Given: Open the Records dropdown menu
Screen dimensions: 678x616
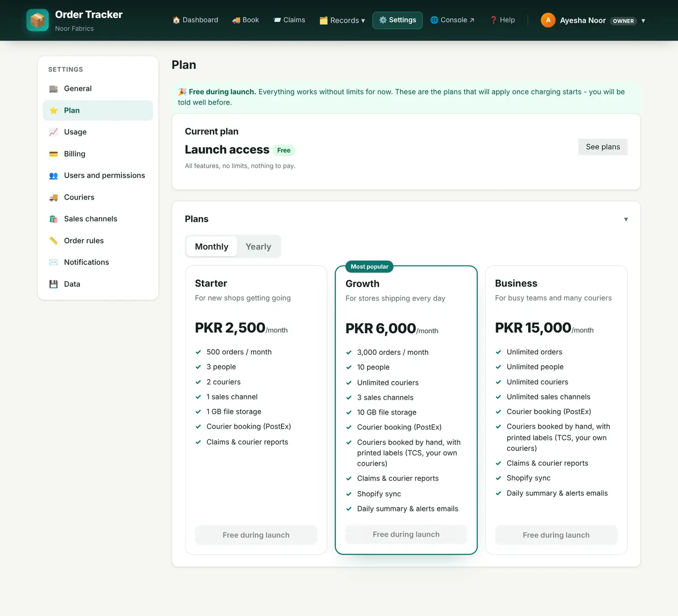Looking at the screenshot, I should (x=342, y=20).
